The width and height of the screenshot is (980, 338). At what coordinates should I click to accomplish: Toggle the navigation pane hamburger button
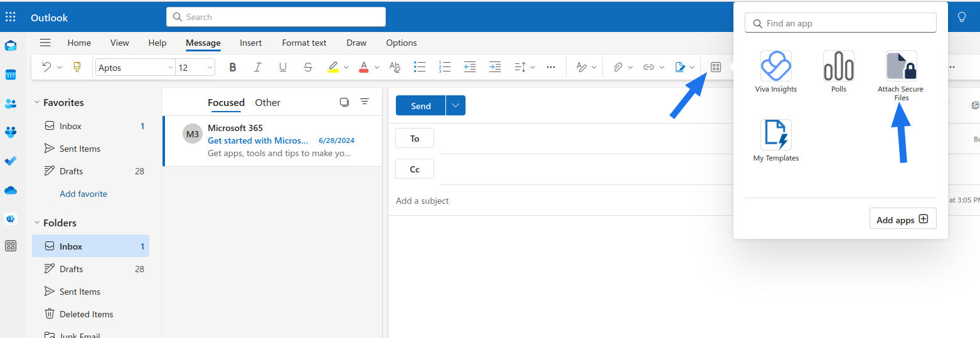click(x=45, y=43)
